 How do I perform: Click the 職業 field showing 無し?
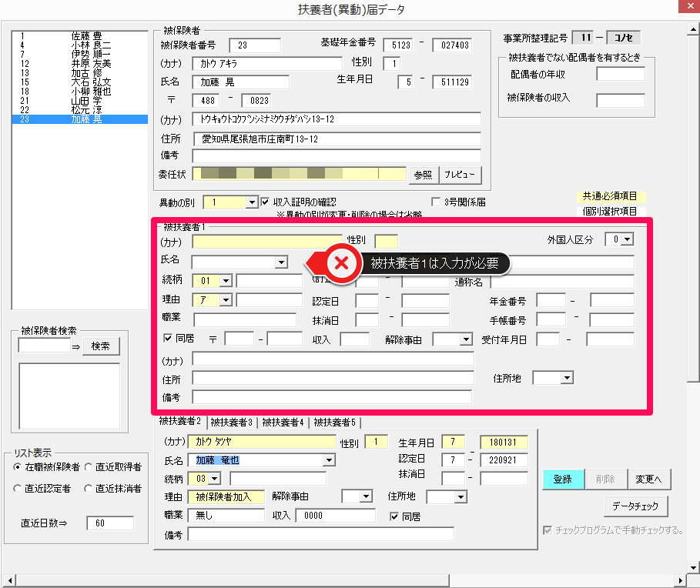[x=226, y=516]
